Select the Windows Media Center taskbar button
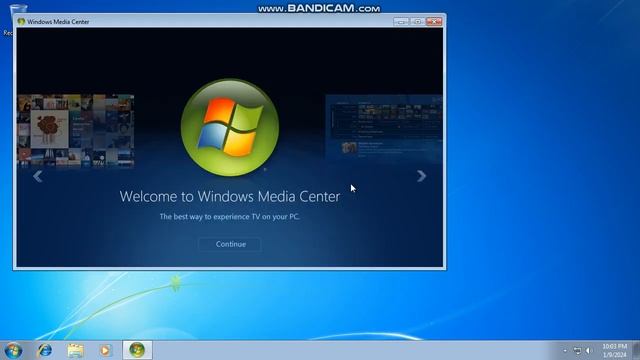The height and width of the screenshot is (360, 640). point(137,350)
